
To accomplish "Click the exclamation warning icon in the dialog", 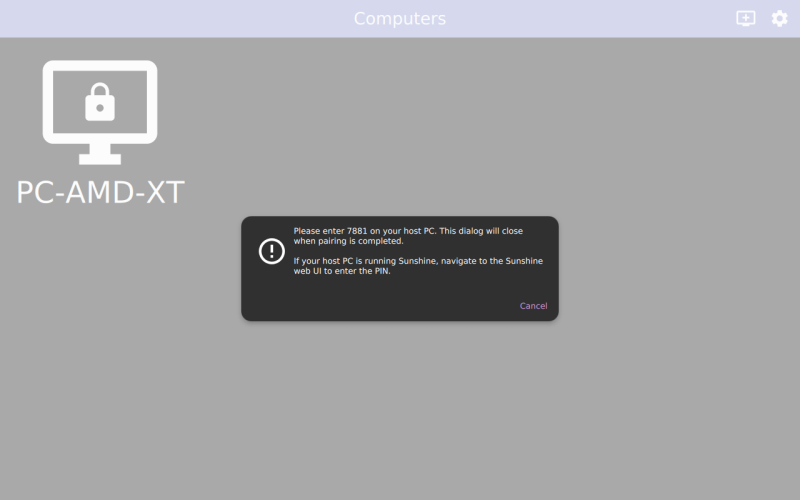I will (x=271, y=251).
